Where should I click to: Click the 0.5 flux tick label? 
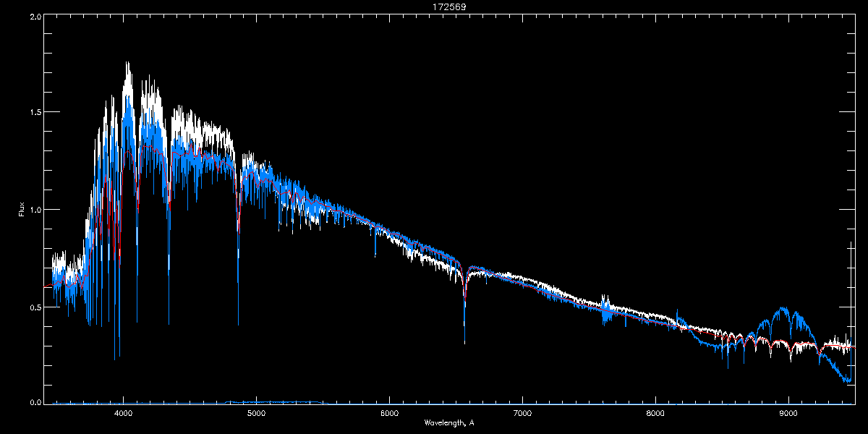pos(34,307)
